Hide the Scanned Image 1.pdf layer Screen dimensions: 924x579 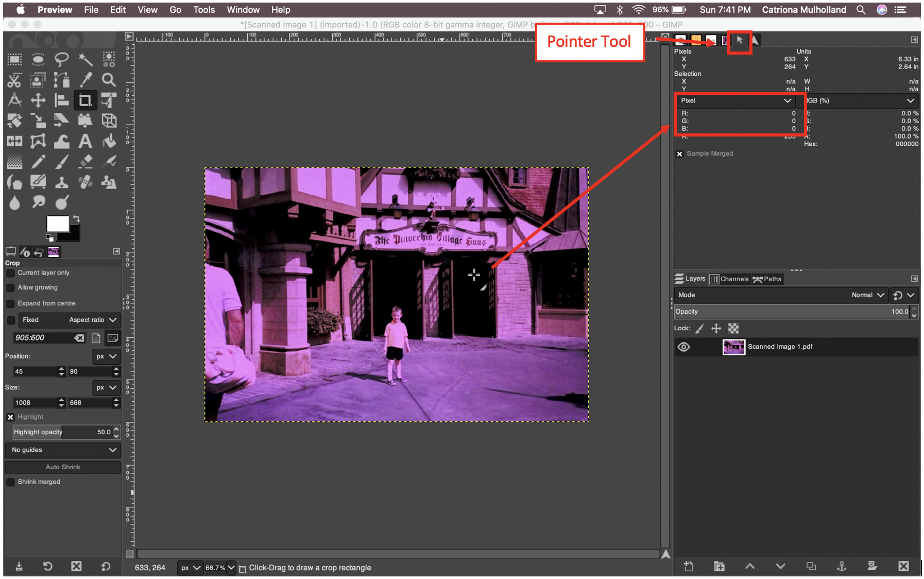coord(683,347)
